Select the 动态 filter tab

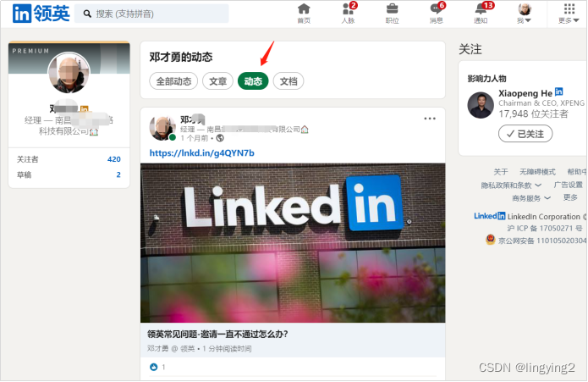(x=253, y=81)
